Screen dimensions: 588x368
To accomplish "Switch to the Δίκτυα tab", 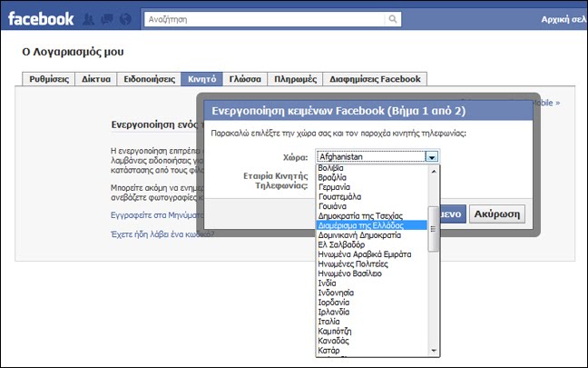I will pos(96,79).
